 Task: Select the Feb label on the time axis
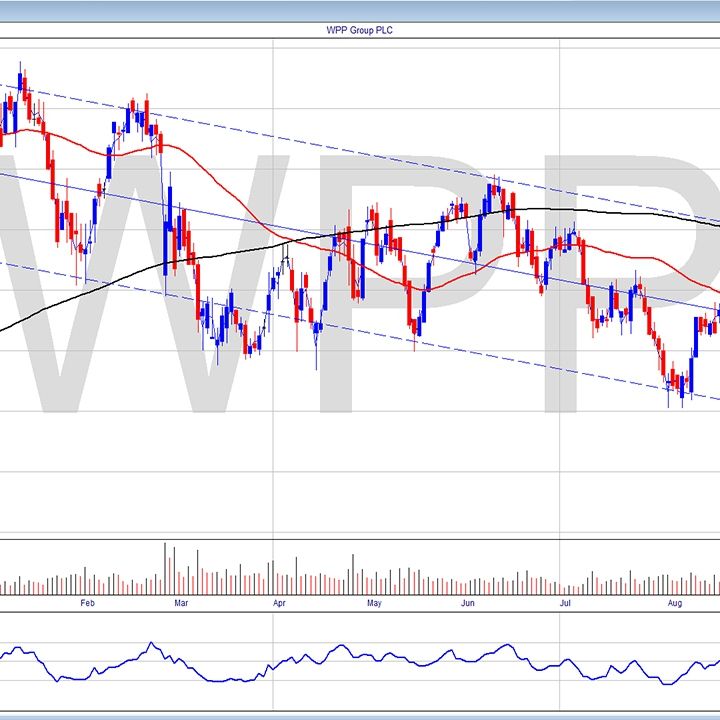click(x=87, y=603)
